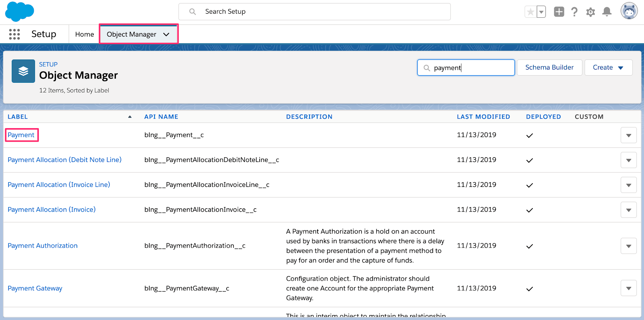
Task: Sort by Deployed column header
Action: [543, 117]
